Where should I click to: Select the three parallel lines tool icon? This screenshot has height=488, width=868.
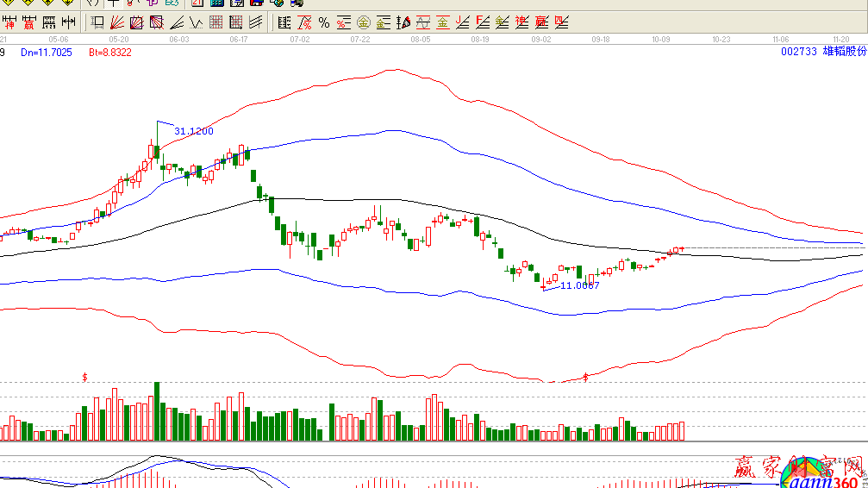click(254, 22)
